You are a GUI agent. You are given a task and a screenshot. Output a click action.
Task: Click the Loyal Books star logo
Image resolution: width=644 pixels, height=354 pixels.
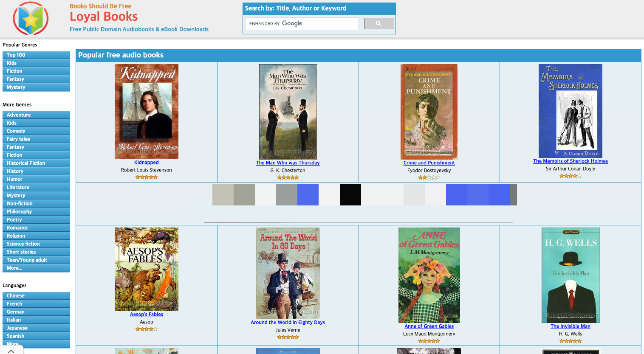pos(31,18)
